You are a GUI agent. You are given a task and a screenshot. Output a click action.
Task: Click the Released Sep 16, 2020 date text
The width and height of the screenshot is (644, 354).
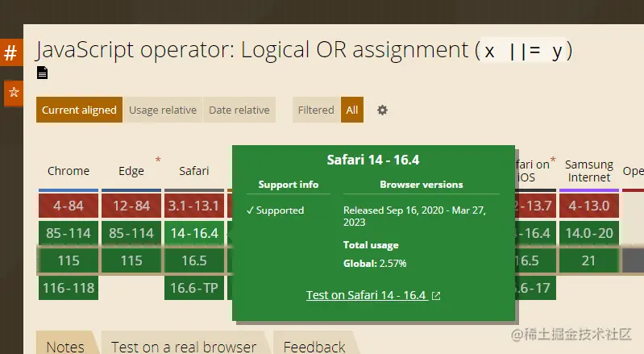(x=414, y=216)
